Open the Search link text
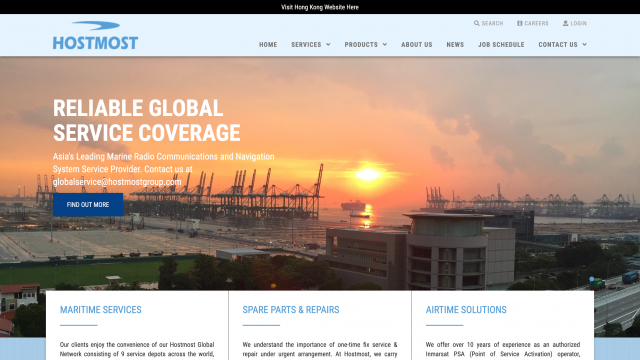The height and width of the screenshot is (360, 640). [492, 23]
